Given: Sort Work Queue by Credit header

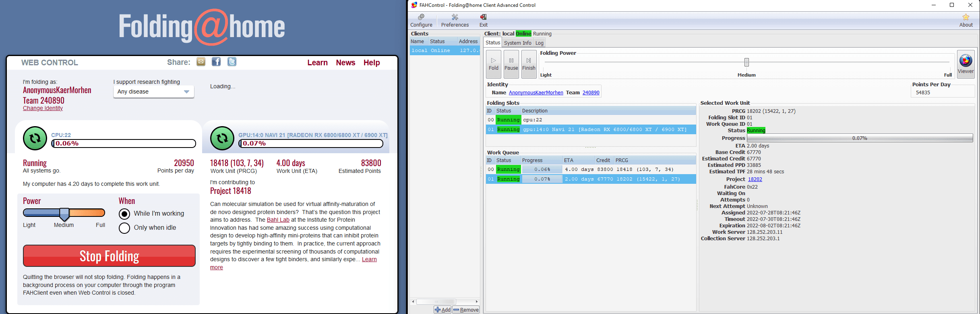Looking at the screenshot, I should tap(604, 160).
